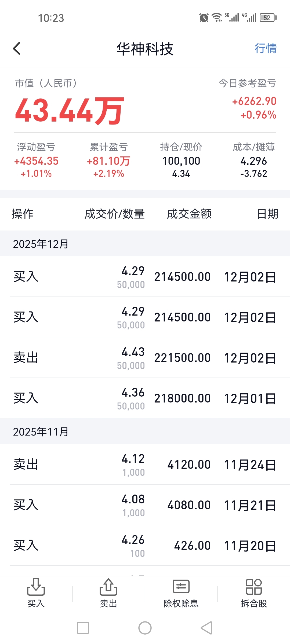Tap the Android recent apps square
This screenshot has height=644, width=290.
pos(83,628)
